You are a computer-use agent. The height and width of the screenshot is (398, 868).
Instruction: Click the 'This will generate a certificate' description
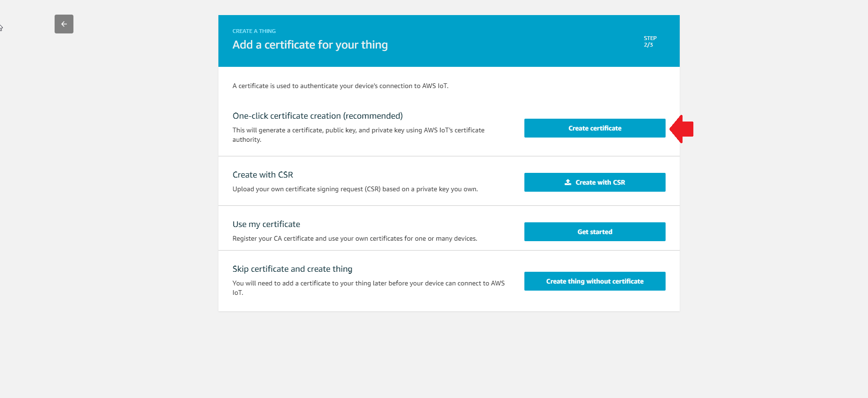click(358, 130)
